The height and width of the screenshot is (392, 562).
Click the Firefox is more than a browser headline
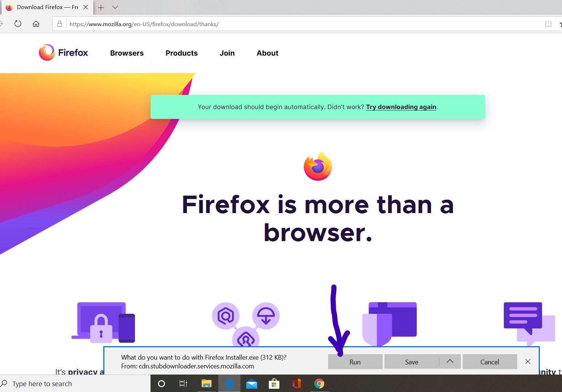point(318,218)
